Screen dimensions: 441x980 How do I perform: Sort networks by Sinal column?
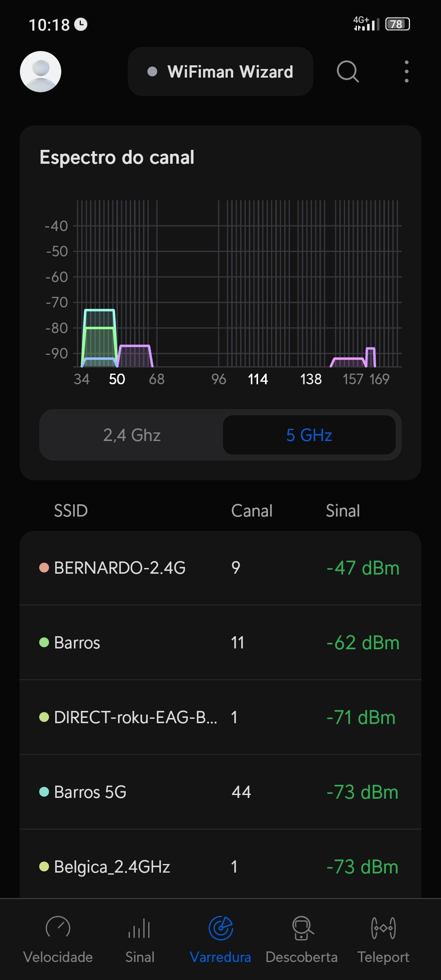[x=343, y=511]
